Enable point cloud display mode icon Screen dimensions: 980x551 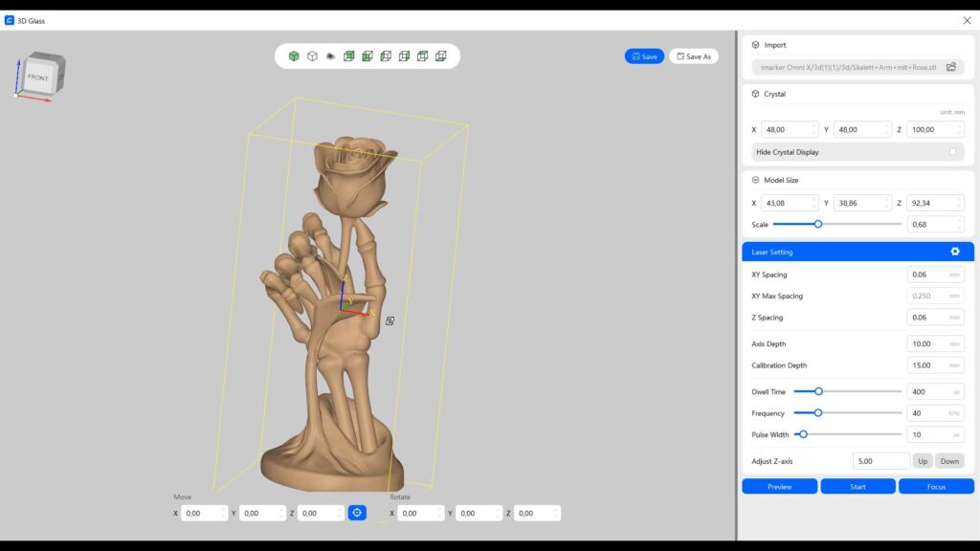[x=330, y=56]
